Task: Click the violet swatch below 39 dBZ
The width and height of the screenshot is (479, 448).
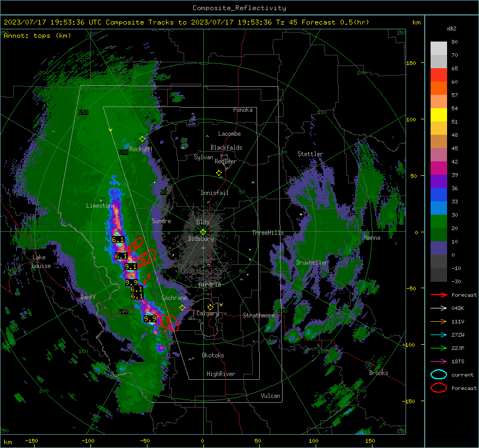Action: [x=439, y=181]
